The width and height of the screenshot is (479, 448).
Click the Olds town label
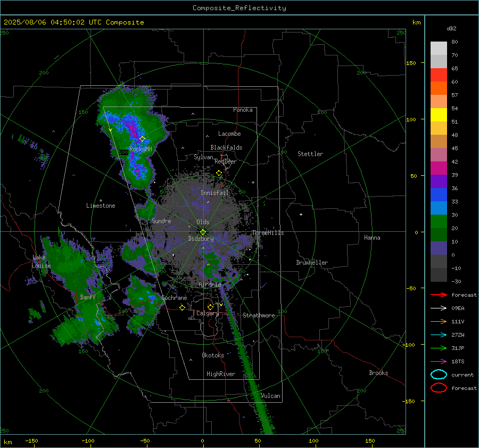tap(203, 222)
